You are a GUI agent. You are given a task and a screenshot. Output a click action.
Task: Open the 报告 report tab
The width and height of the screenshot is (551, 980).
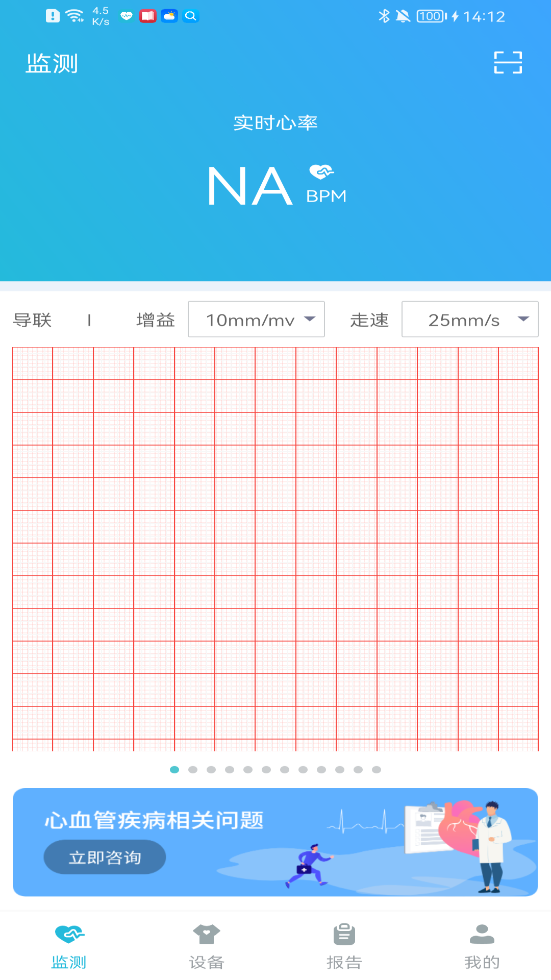pyautogui.click(x=344, y=946)
